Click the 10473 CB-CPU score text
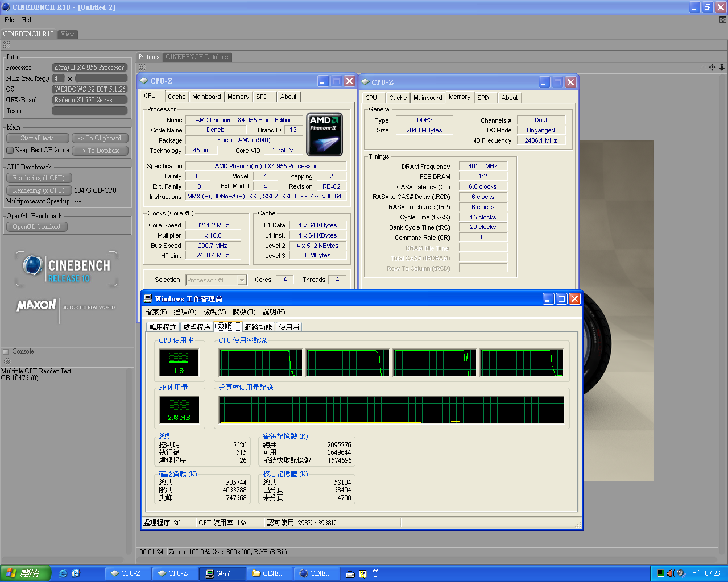Image resolution: width=728 pixels, height=582 pixels. click(96, 190)
